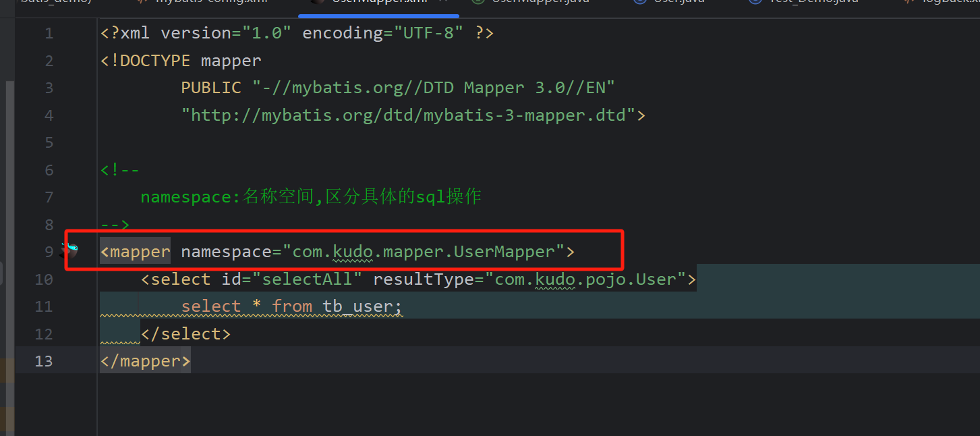Click the id="selectAll" attribute value
The height and width of the screenshot is (436, 980).
pos(308,279)
